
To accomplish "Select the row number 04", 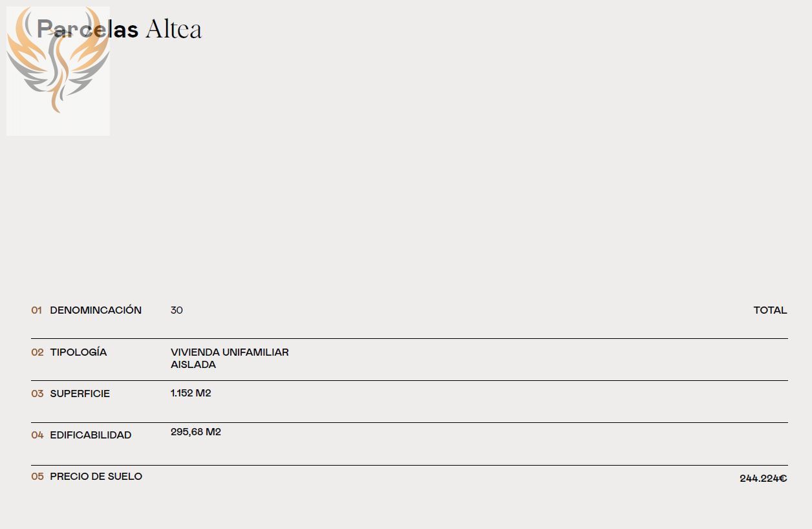I will 37,435.
